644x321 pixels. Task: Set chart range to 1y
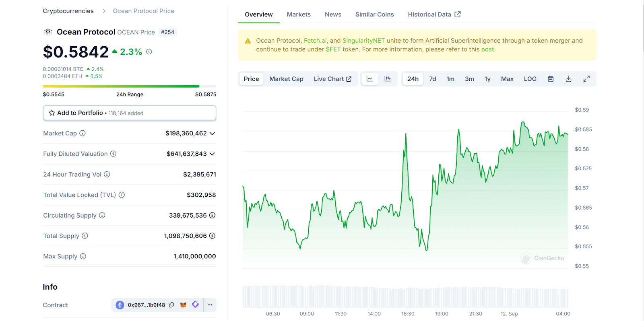click(487, 79)
